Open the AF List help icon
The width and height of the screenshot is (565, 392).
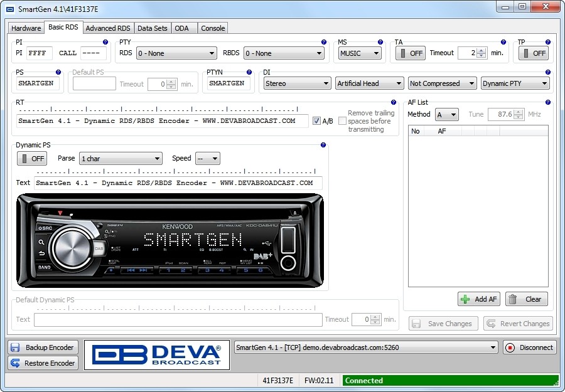pos(547,102)
